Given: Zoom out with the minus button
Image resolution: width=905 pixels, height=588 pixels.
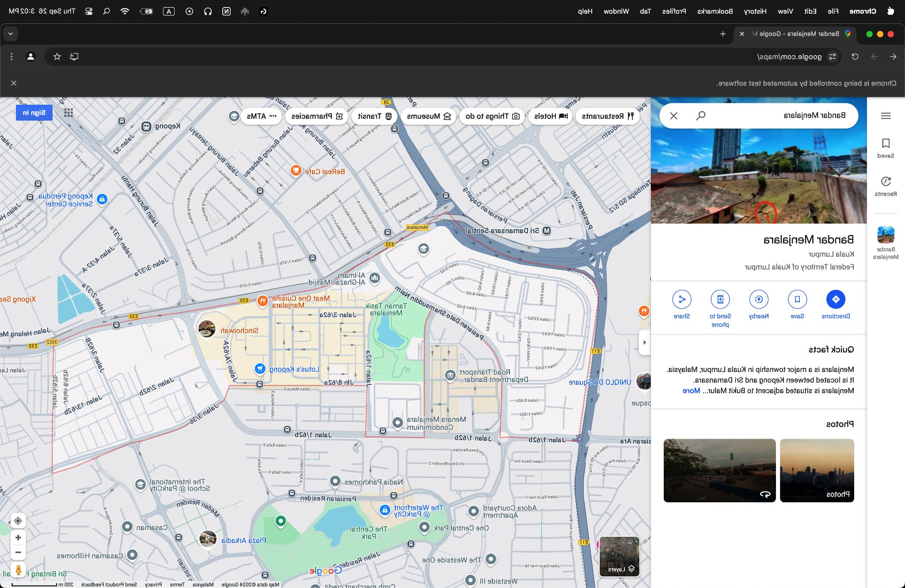Looking at the screenshot, I should (x=18, y=552).
